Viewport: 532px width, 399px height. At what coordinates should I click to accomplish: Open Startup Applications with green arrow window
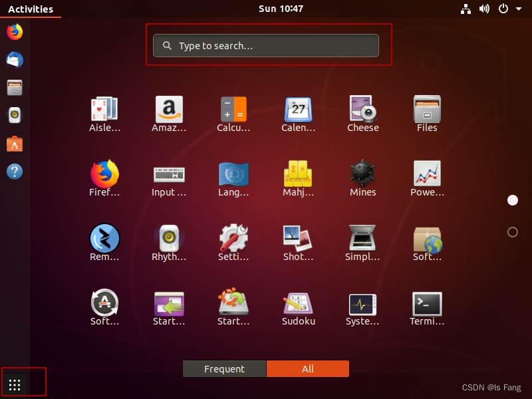pos(169,307)
